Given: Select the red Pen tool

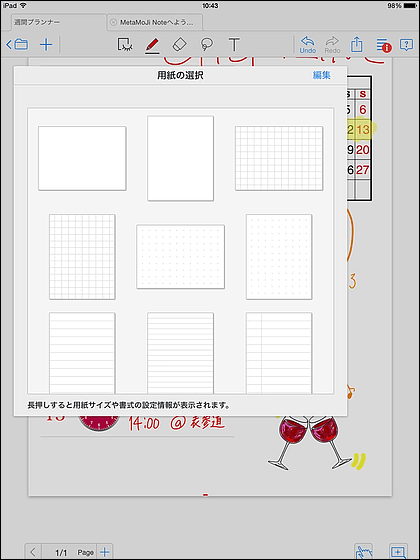Looking at the screenshot, I should [152, 45].
